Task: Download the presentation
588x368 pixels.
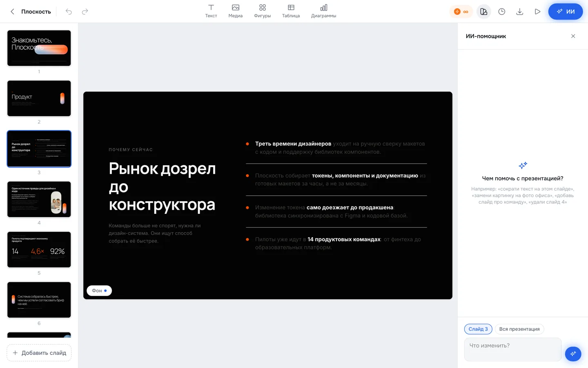Action: (520, 11)
